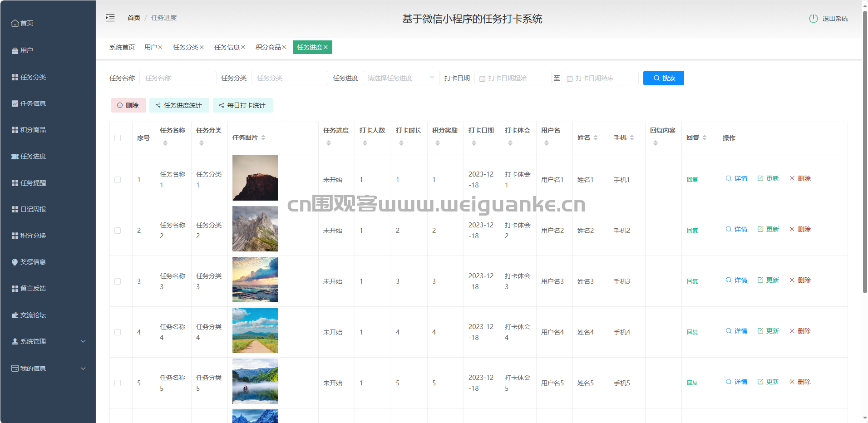Click the blue 搜索 button
The width and height of the screenshot is (868, 423).
pyautogui.click(x=663, y=78)
